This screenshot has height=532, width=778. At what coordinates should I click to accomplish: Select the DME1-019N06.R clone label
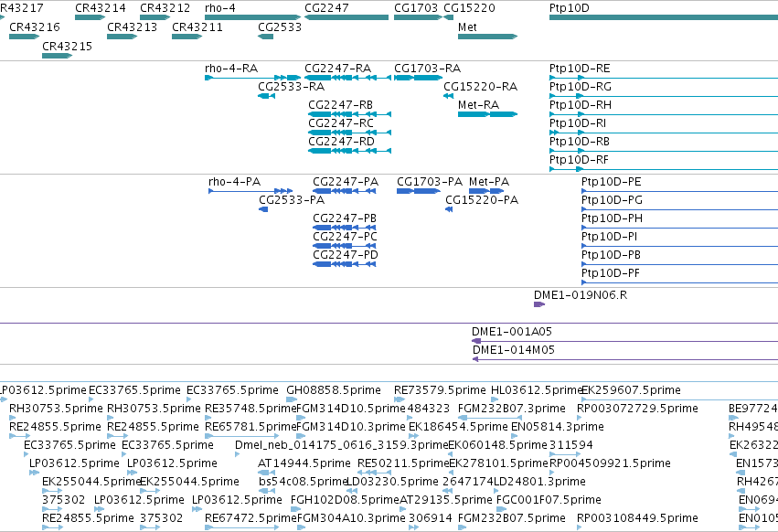pos(581,295)
